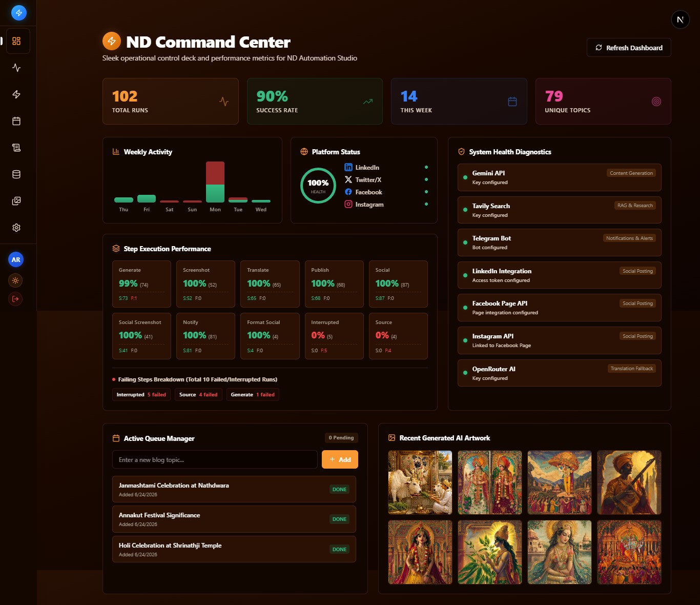Click the Generate 1 failed chip
Viewport: 700px width, 605px height.
tap(253, 395)
